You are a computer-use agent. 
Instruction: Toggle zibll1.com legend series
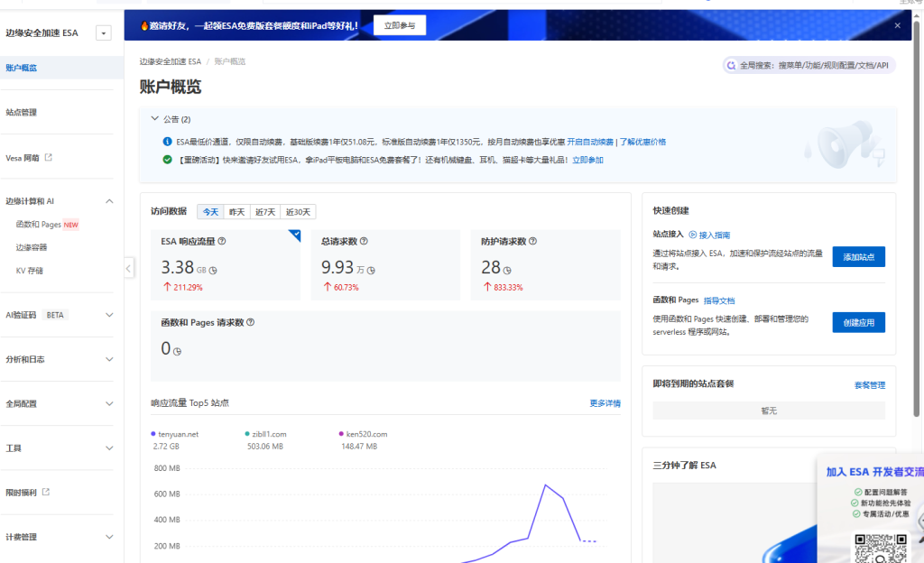pos(265,434)
